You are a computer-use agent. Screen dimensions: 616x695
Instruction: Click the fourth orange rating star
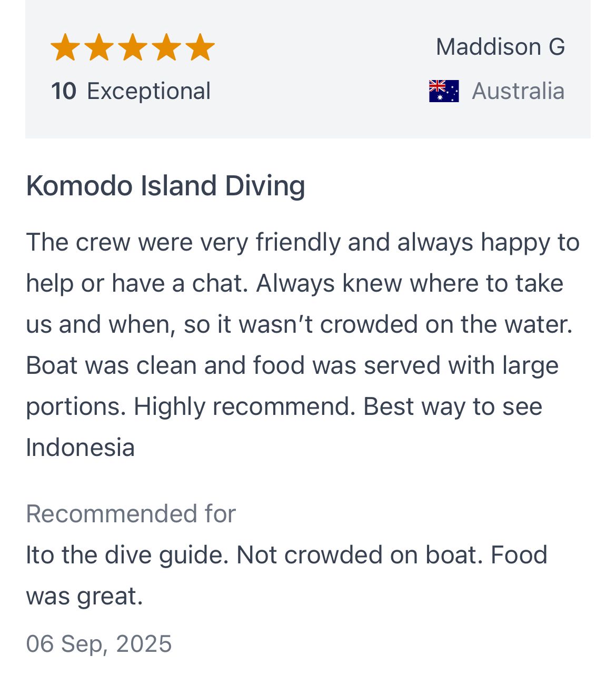[166, 47]
